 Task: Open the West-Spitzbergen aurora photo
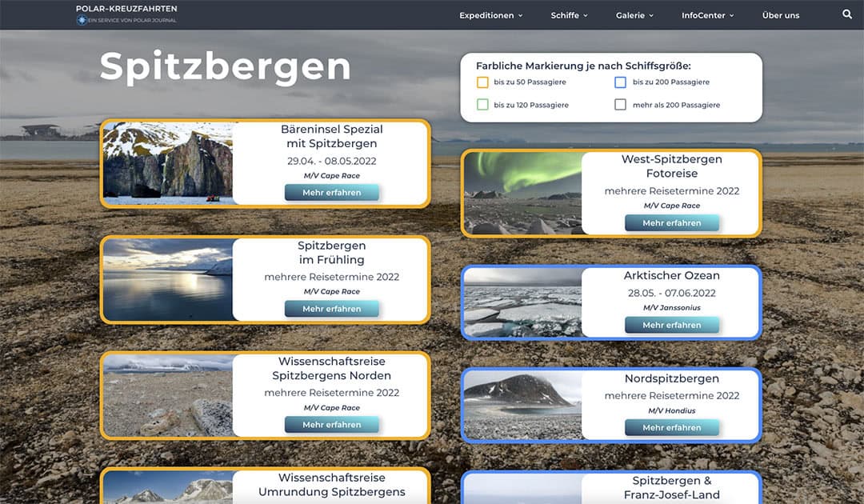(x=523, y=194)
